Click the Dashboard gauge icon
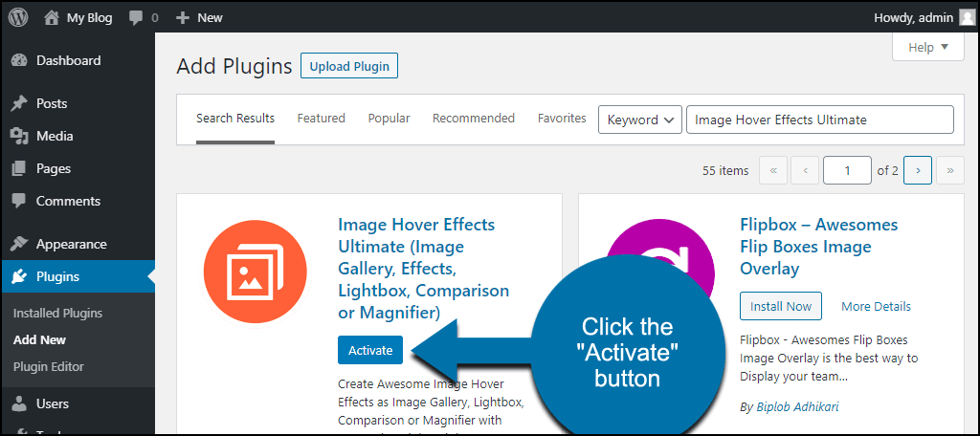Screen dimensions: 980x436 pos(19,60)
